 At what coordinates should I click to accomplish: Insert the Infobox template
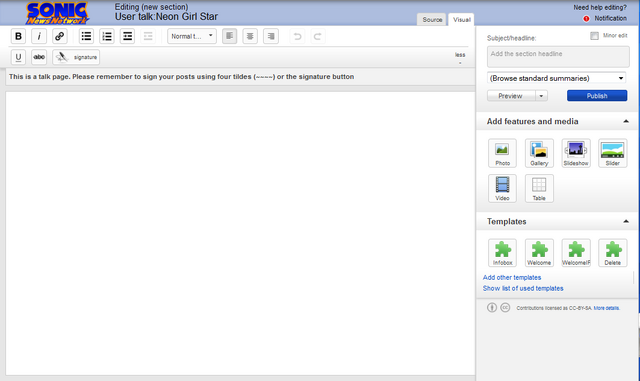(502, 253)
